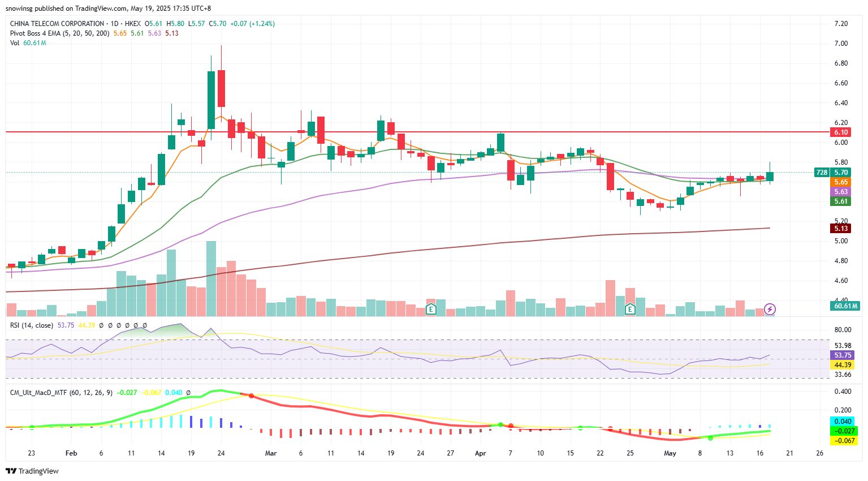
Task: Click the purple lightning bolt icon
Action: [770, 309]
